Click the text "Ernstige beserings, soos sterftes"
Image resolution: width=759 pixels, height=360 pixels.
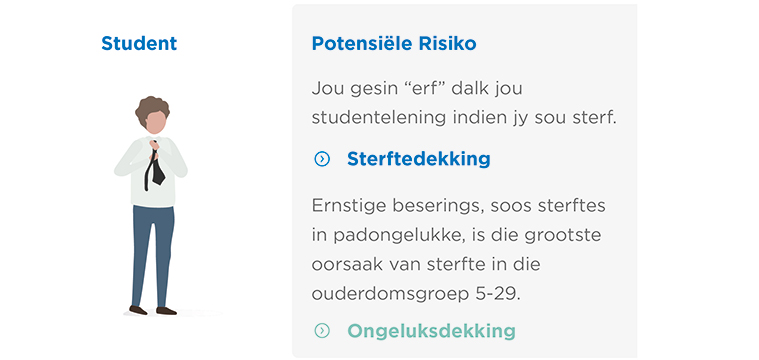pos(458,206)
